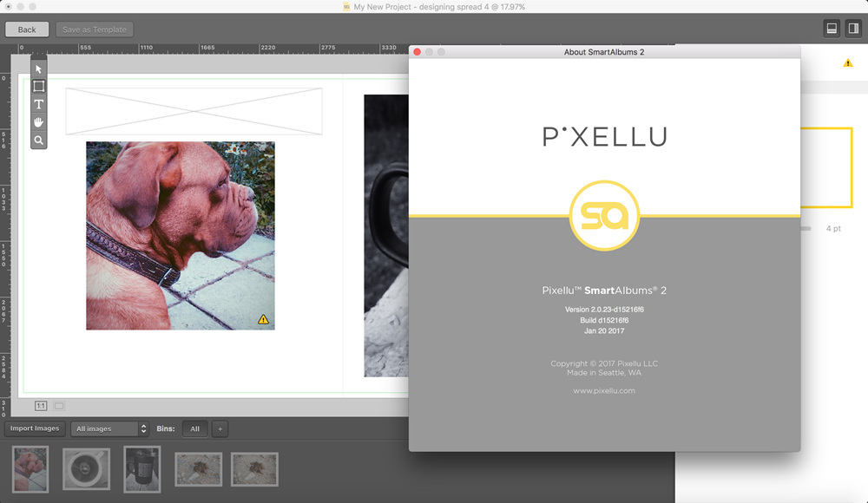Viewport: 868px width, 503px height.
Task: Click the dog photo on the spread
Action: click(x=181, y=236)
